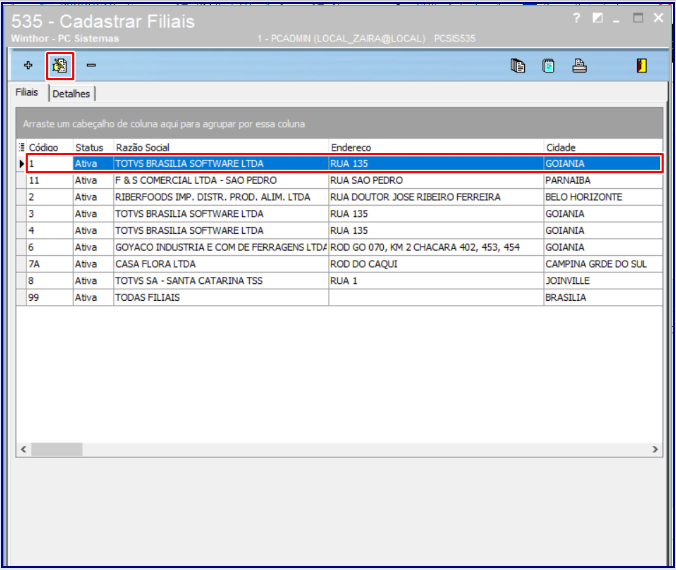Viewport: 676px width, 570px height.
Task: Click the remove branch minus icon
Action: pyautogui.click(x=91, y=65)
